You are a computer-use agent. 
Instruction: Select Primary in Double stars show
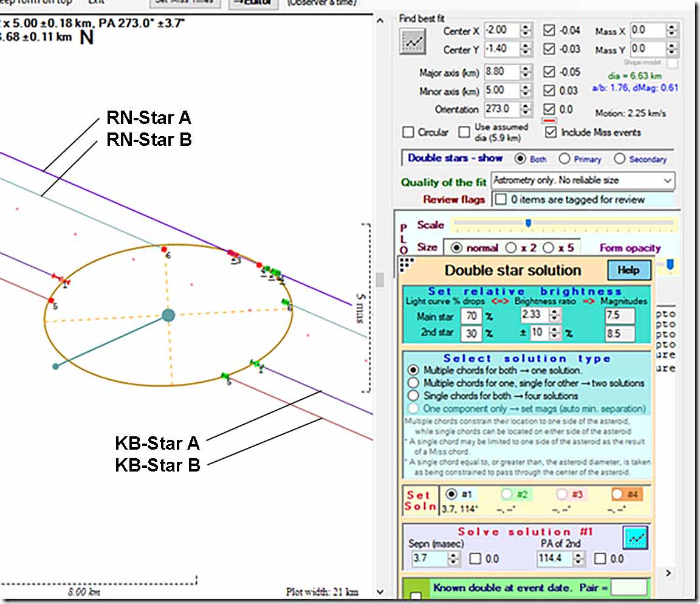564,159
